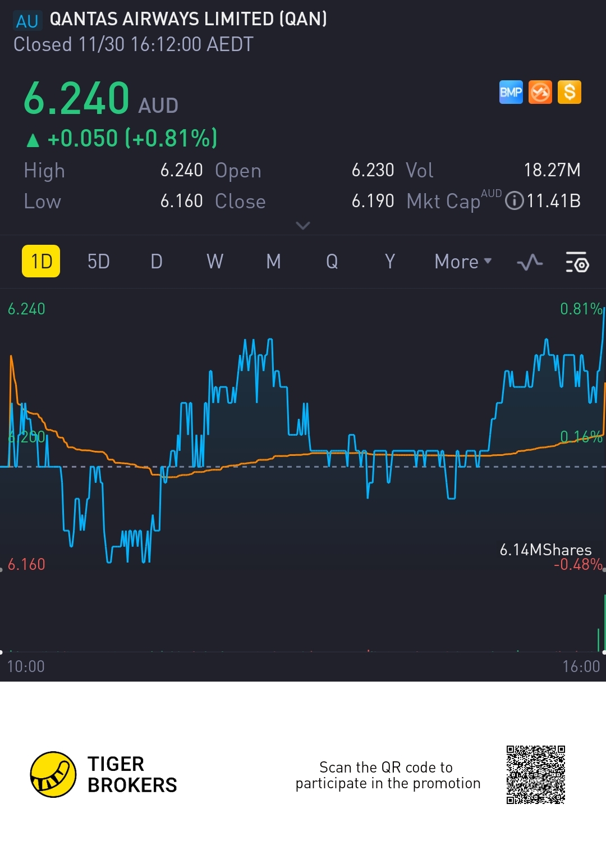The width and height of the screenshot is (606, 868).
Task: Tap the promotion QR code
Action: pos(535,775)
